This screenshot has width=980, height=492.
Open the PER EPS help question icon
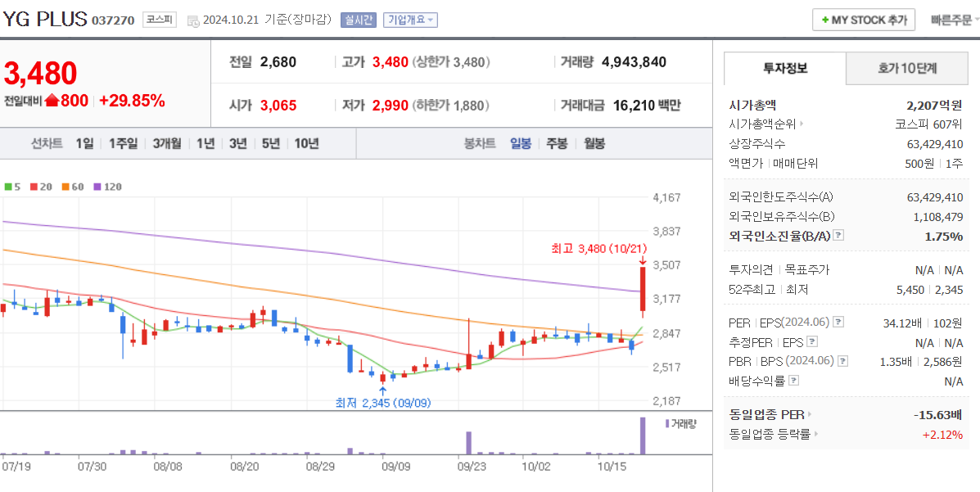coord(838,322)
